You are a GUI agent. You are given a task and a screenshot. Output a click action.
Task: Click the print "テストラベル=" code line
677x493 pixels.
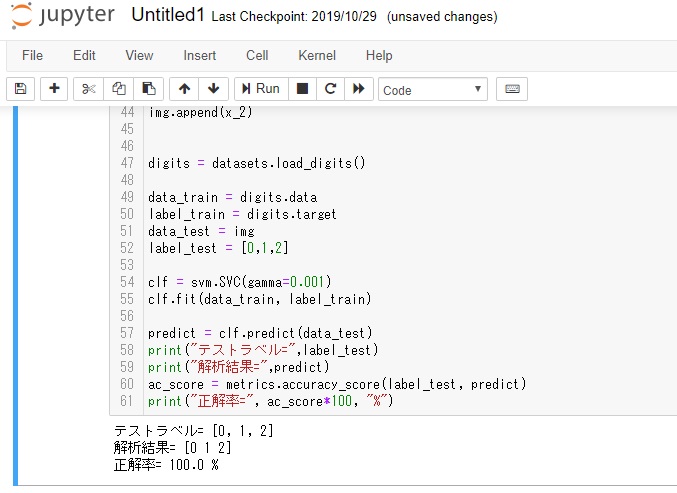click(x=263, y=350)
